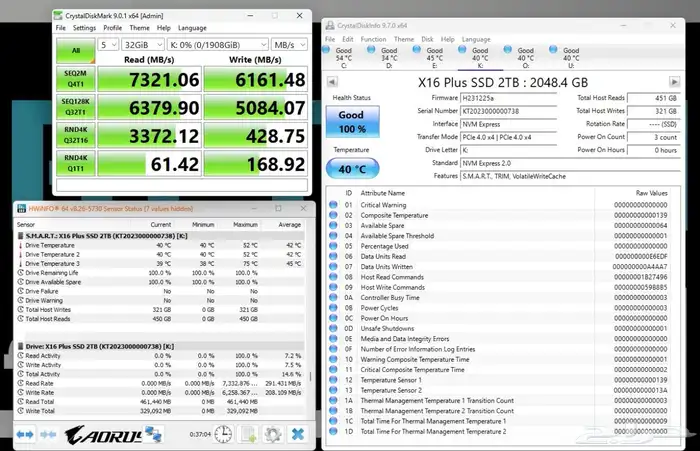Open HWiNFO sensor settings gear icon
The image size is (700, 451).
coord(273,434)
